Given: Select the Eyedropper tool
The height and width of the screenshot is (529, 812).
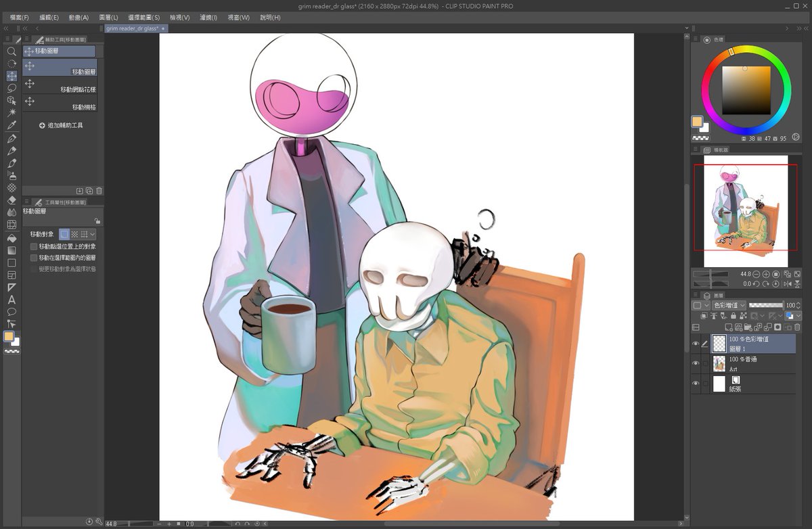Looking at the screenshot, I should (x=12, y=125).
